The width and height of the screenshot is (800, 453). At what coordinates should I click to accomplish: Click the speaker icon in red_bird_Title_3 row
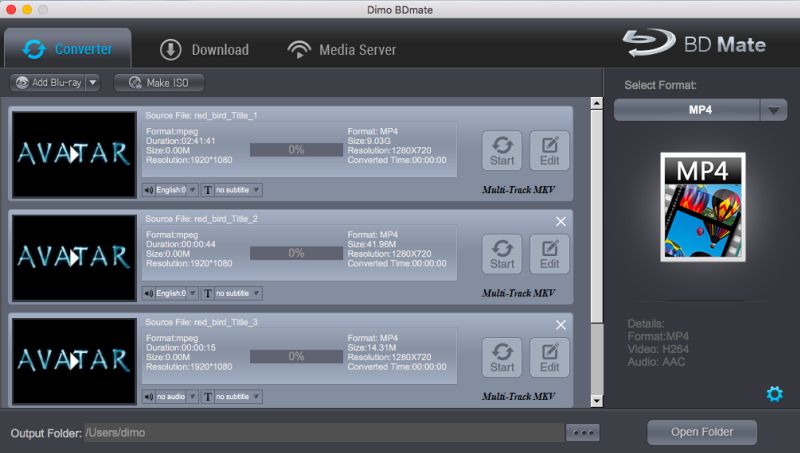[148, 396]
